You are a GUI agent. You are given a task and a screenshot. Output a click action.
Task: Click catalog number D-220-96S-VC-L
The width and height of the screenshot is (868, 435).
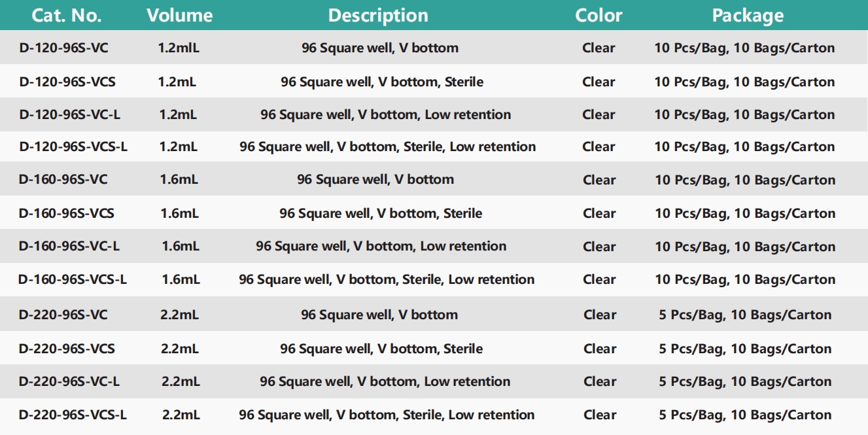[69, 381]
